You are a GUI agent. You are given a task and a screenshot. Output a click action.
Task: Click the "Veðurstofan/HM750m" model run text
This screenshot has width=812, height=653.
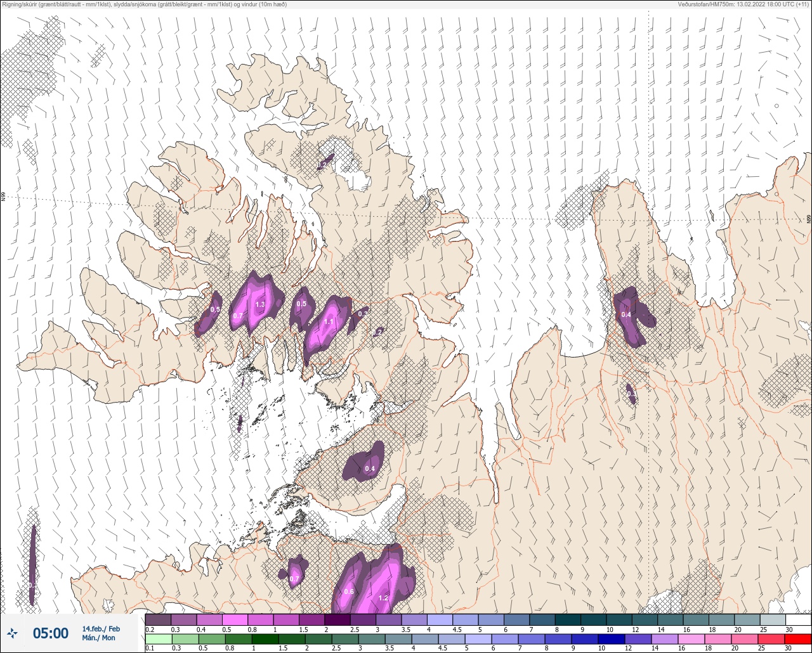tap(743, 4)
